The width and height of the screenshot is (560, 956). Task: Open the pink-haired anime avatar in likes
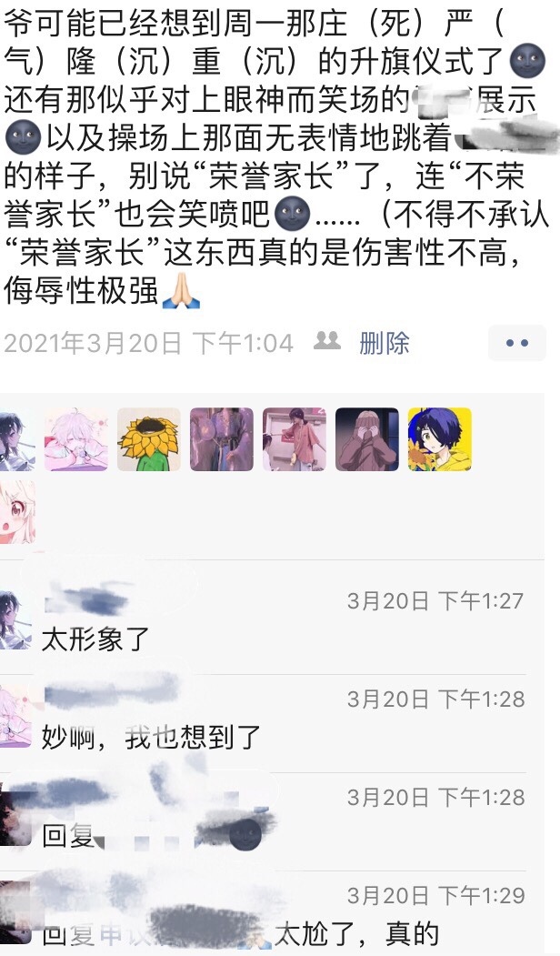[x=76, y=439]
